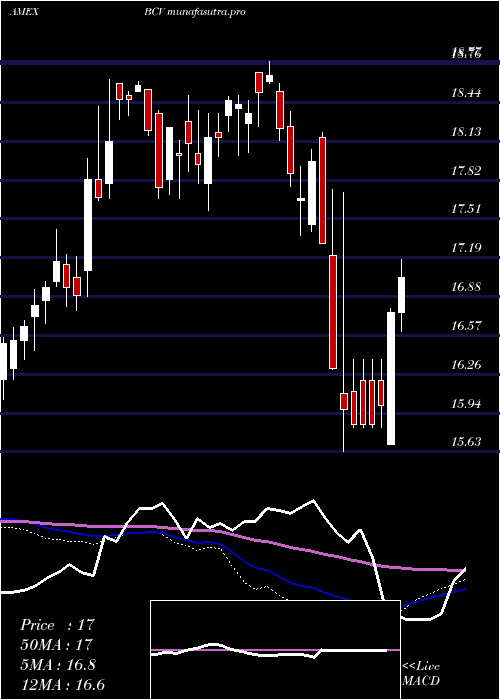
Task: Click the last white candlestick on the chart
Action: click(x=401, y=295)
